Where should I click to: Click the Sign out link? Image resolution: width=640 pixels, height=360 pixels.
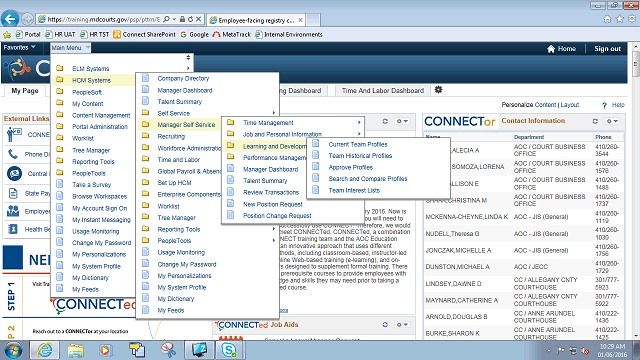pos(607,49)
